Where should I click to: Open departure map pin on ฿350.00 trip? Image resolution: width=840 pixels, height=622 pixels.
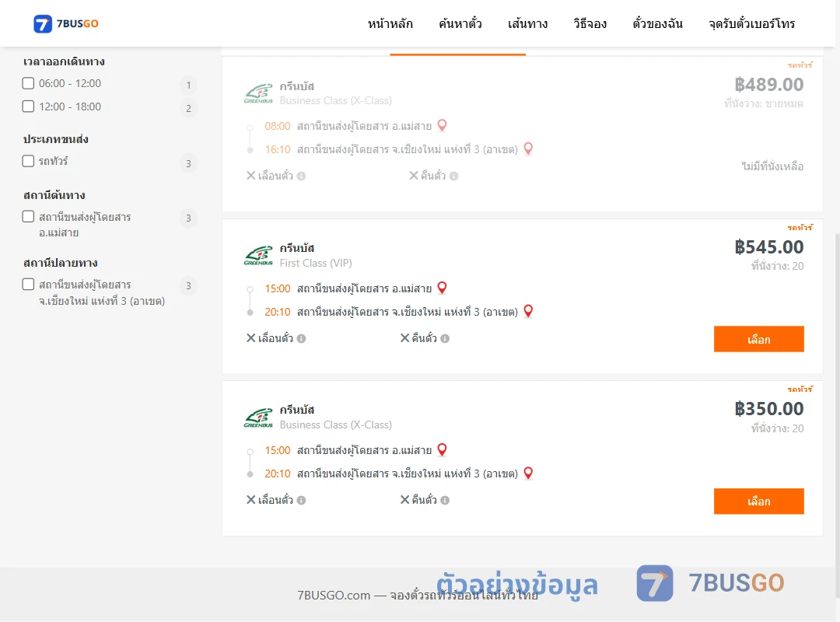pyautogui.click(x=442, y=449)
